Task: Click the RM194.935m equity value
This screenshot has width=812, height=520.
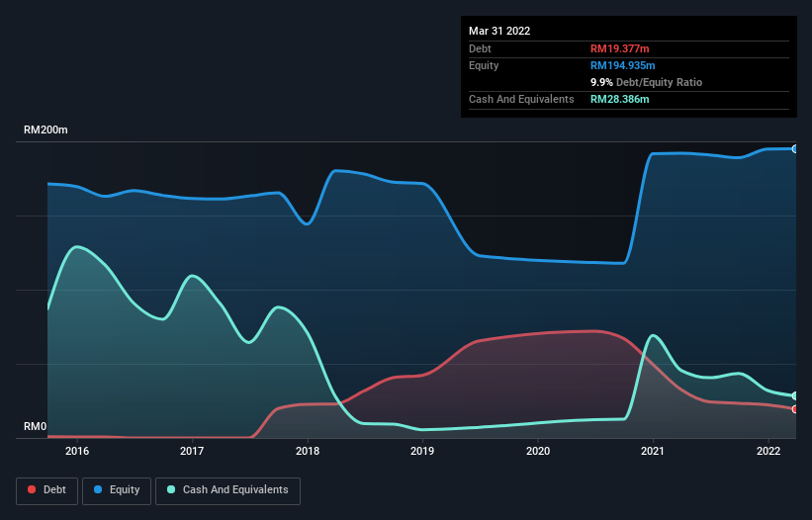Action: point(622,65)
